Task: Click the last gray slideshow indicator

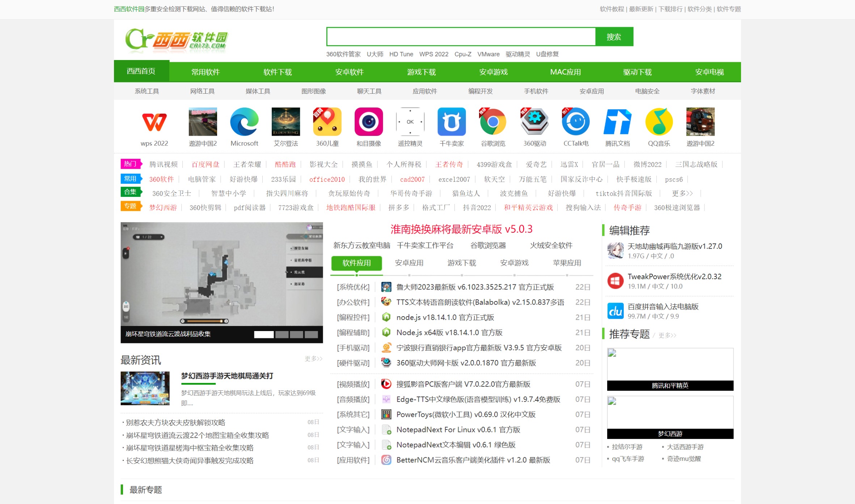Action: coord(311,334)
